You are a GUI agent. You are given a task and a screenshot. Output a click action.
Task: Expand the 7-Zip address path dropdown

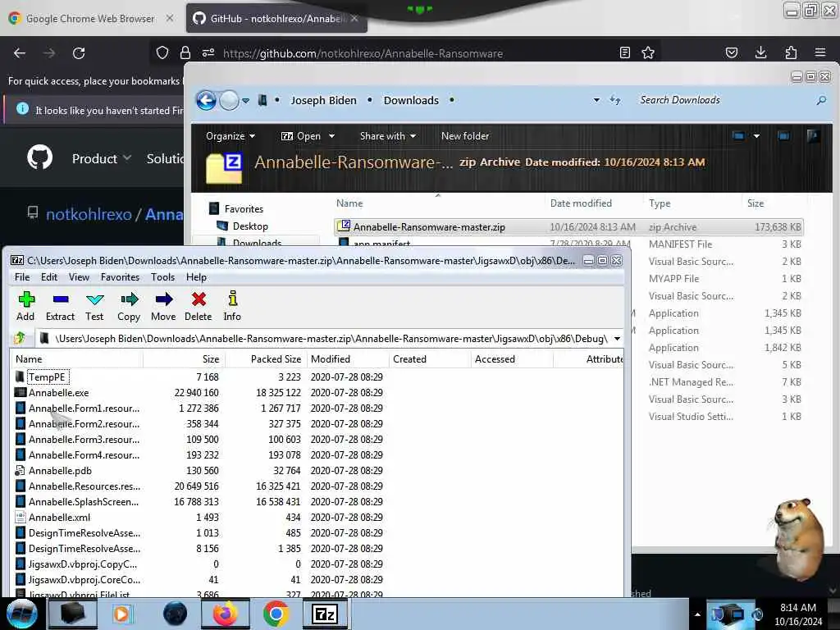tap(617, 339)
